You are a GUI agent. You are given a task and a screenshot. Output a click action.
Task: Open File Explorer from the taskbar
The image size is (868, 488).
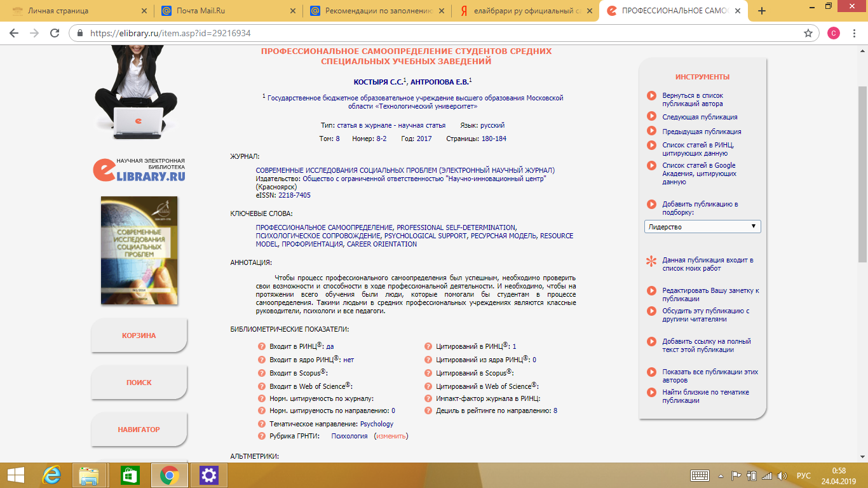90,475
